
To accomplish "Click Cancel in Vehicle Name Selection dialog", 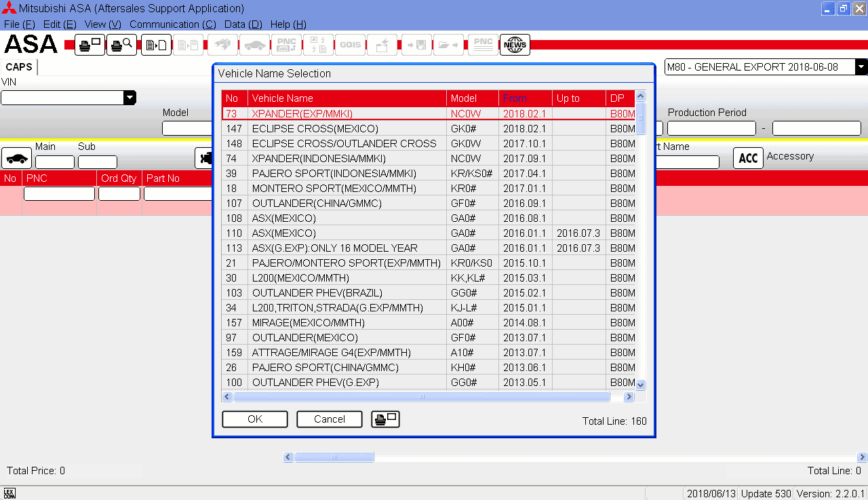I will tap(330, 419).
